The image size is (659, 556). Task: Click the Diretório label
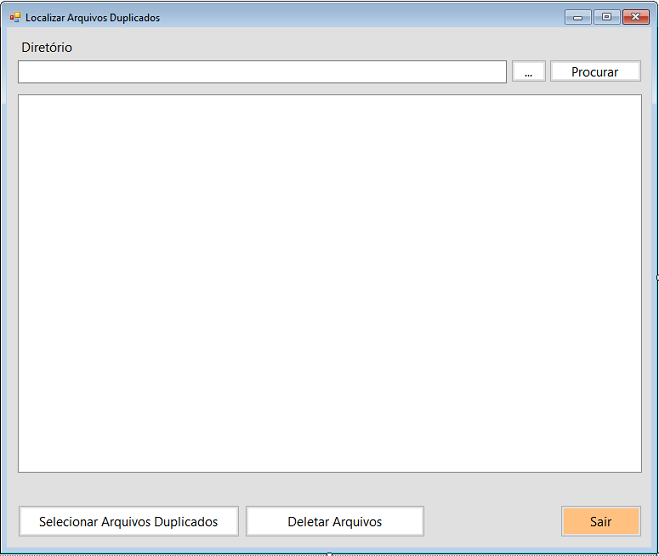(x=47, y=47)
